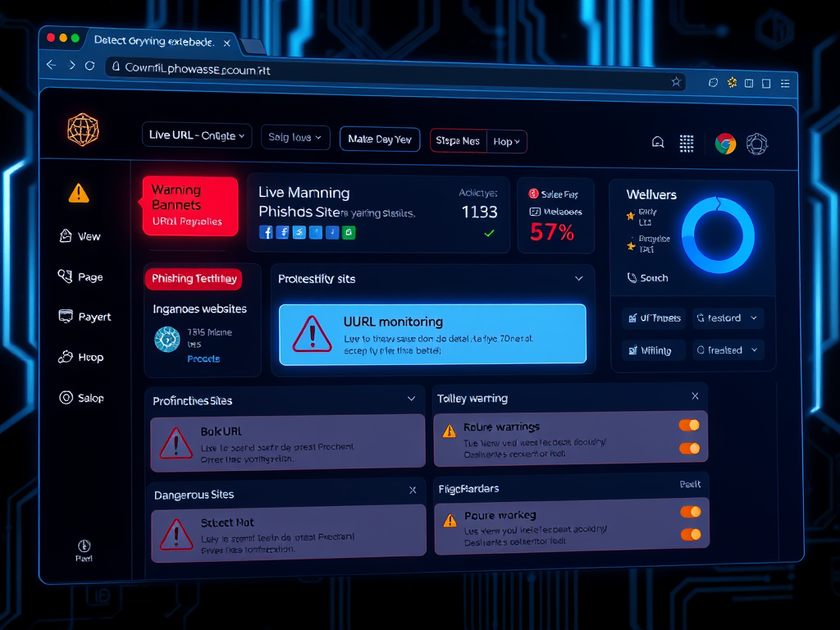
Task: Select the Stspe Nes menu item
Action: [458, 141]
